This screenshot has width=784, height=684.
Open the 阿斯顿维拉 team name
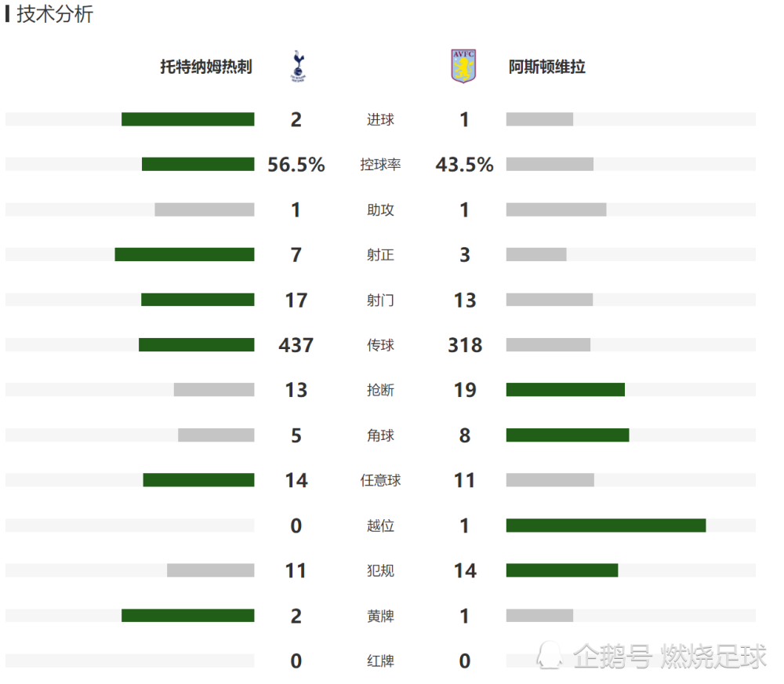547,67
